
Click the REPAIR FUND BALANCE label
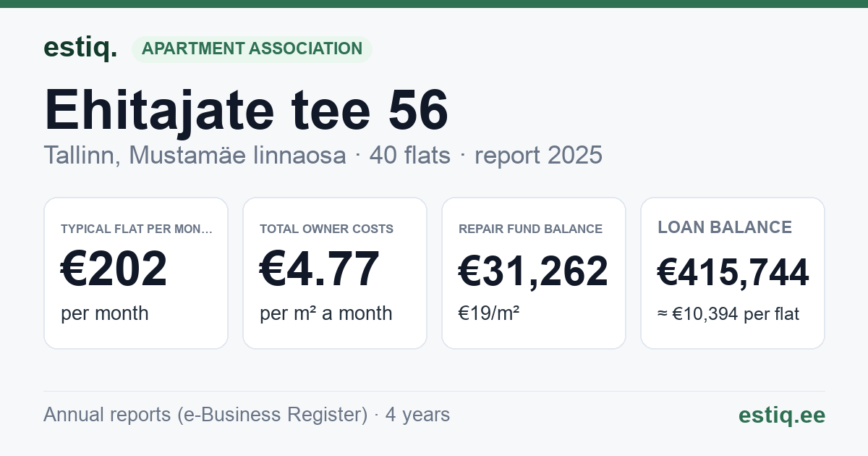(530, 229)
